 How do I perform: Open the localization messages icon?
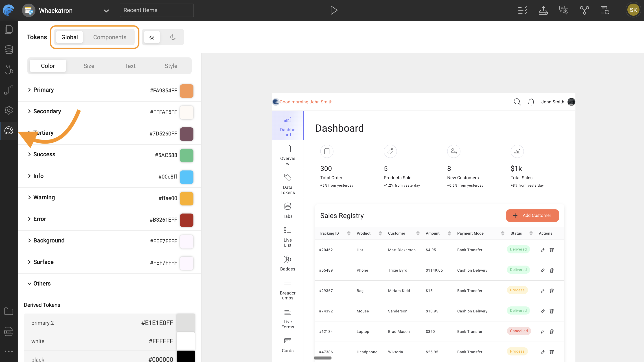click(563, 10)
